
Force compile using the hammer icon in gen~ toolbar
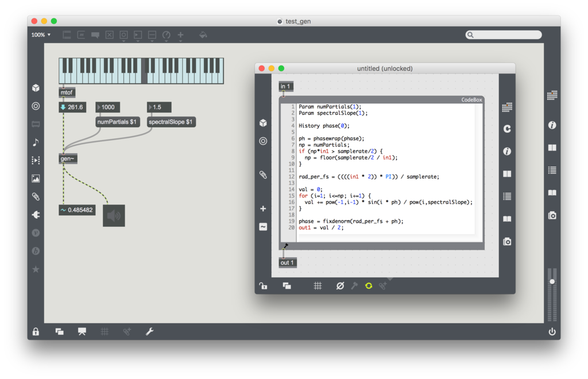coord(354,285)
